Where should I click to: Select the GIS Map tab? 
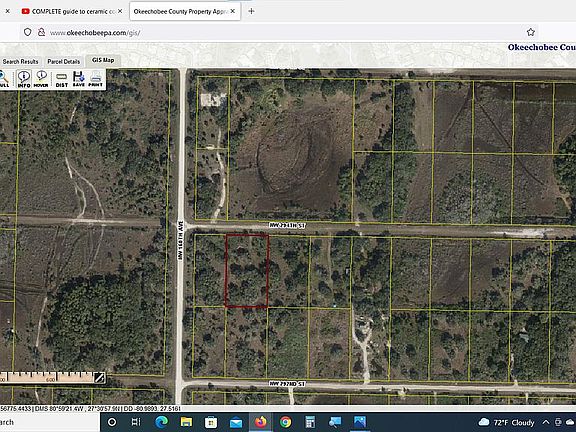click(x=103, y=61)
